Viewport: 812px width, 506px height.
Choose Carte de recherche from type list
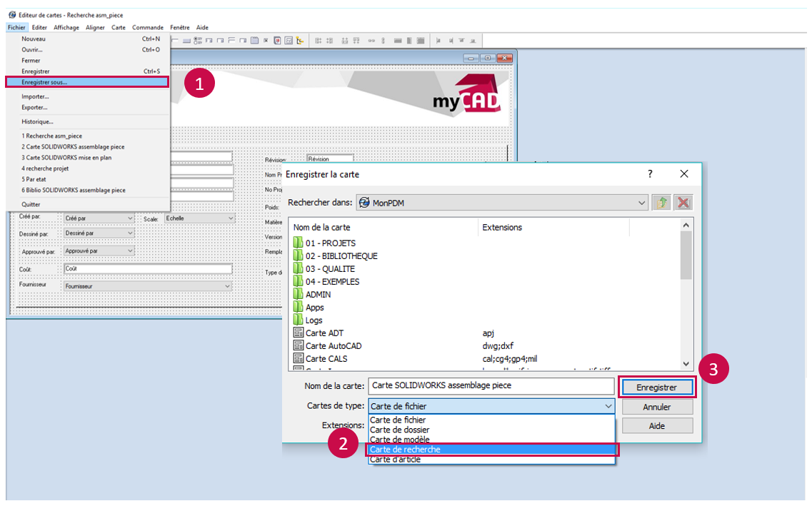pyautogui.click(x=491, y=449)
